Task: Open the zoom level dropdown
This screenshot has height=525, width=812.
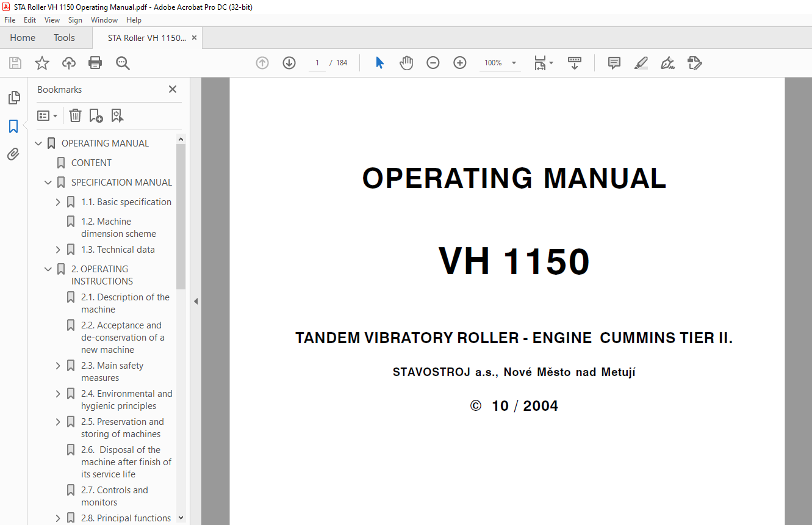Action: pos(514,63)
